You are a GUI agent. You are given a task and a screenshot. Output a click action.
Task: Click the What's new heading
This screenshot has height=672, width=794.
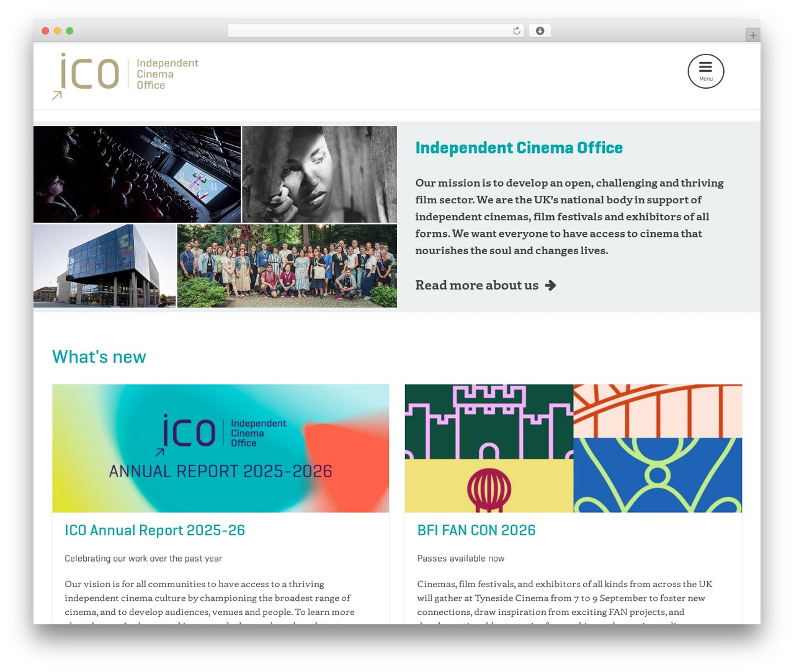(99, 356)
